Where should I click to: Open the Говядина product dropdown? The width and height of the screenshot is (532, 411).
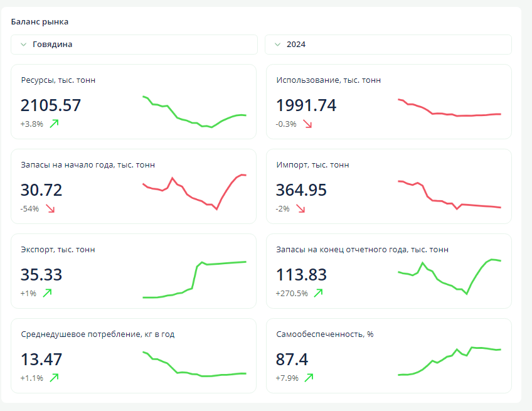coord(134,45)
